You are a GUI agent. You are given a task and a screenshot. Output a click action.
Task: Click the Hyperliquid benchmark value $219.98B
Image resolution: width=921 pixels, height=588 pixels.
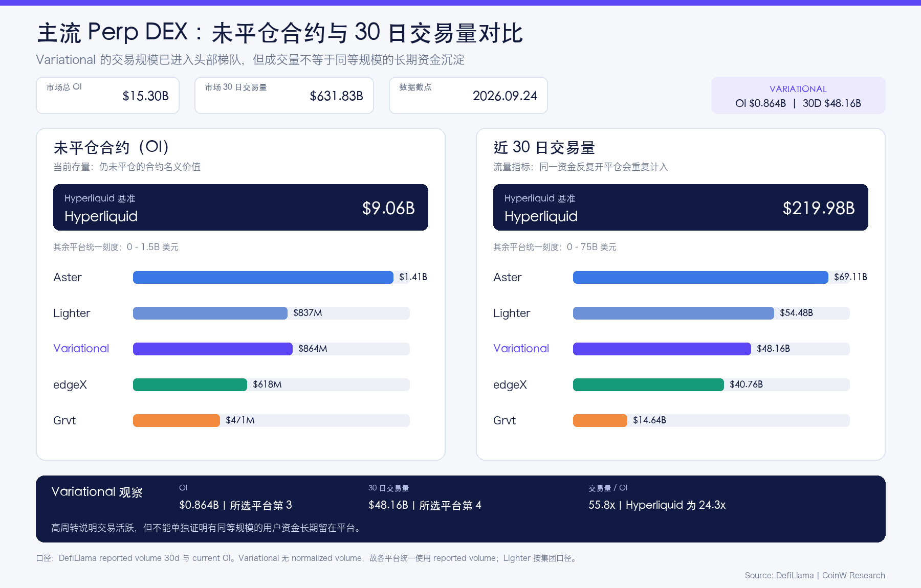819,208
